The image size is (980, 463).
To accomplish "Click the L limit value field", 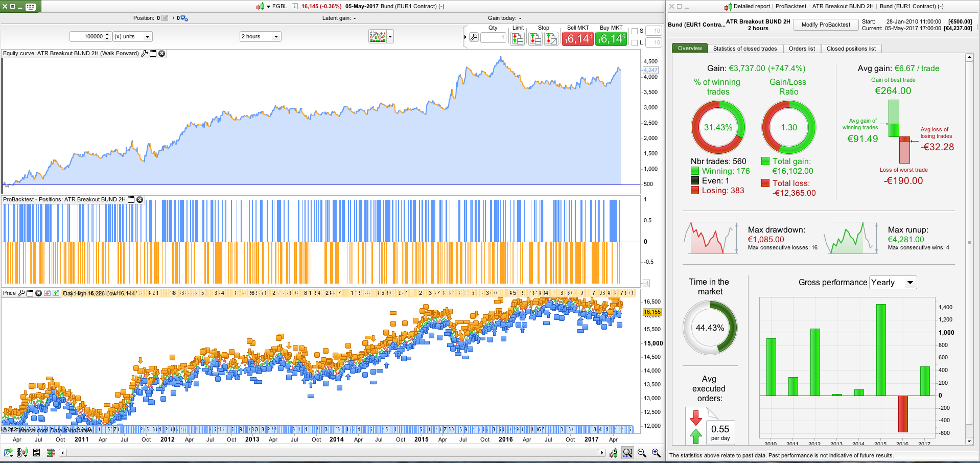I will 654,43.
